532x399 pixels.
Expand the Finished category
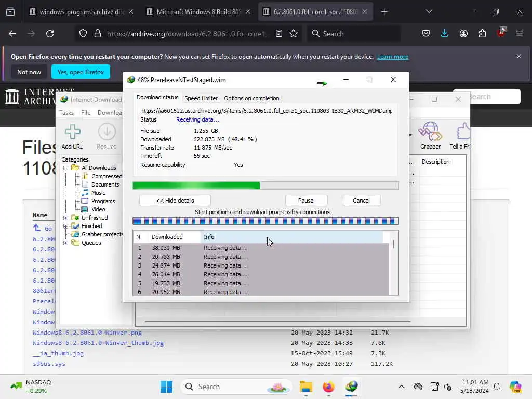[66, 226]
